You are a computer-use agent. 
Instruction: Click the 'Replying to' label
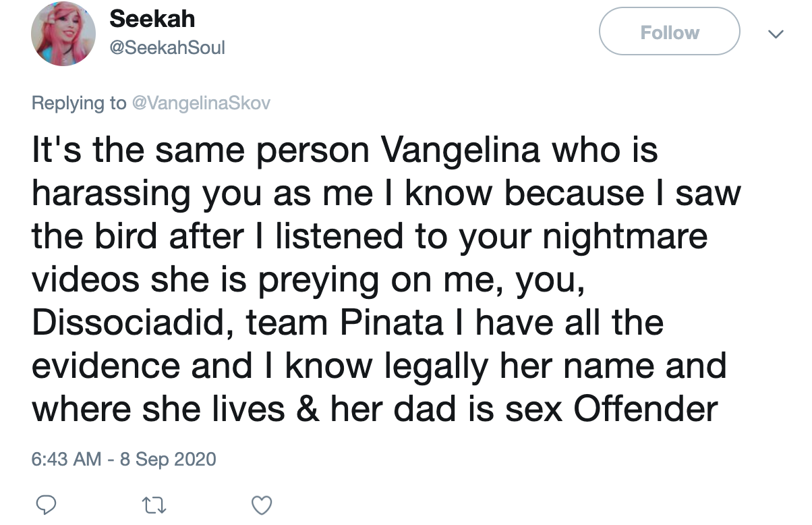tap(79, 103)
